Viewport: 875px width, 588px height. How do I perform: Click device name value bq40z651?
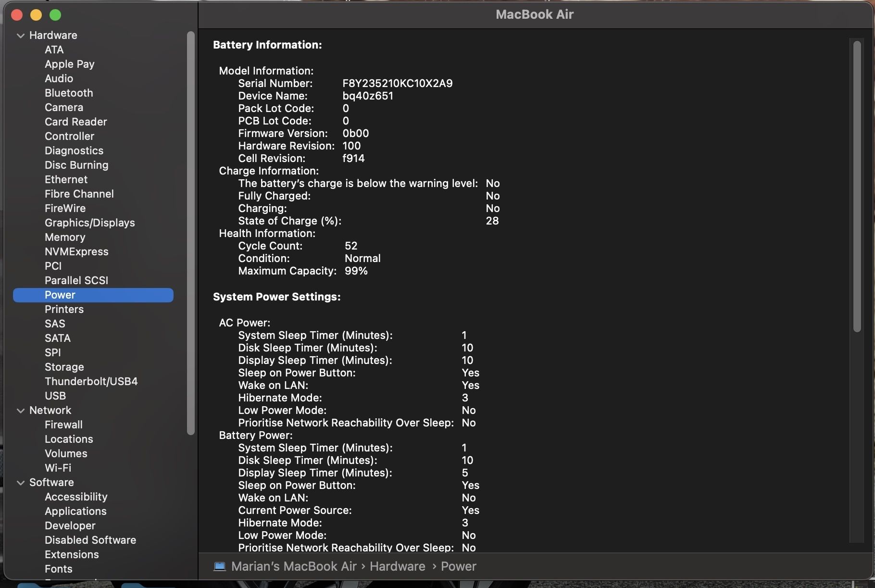click(x=368, y=96)
